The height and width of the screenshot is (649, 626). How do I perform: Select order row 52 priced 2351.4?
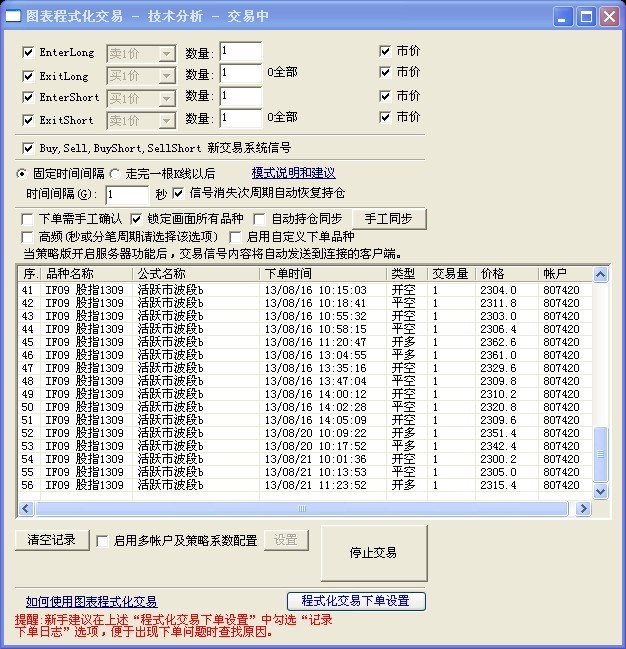(x=306, y=433)
